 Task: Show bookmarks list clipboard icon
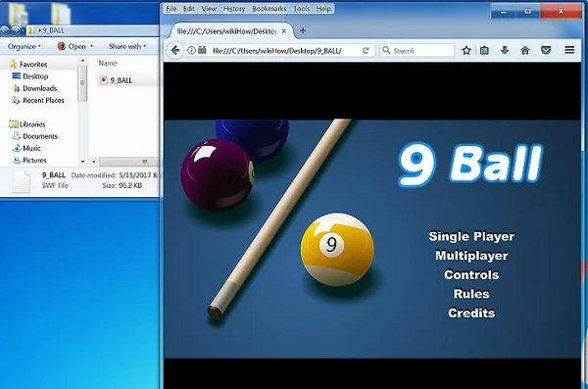click(x=484, y=50)
